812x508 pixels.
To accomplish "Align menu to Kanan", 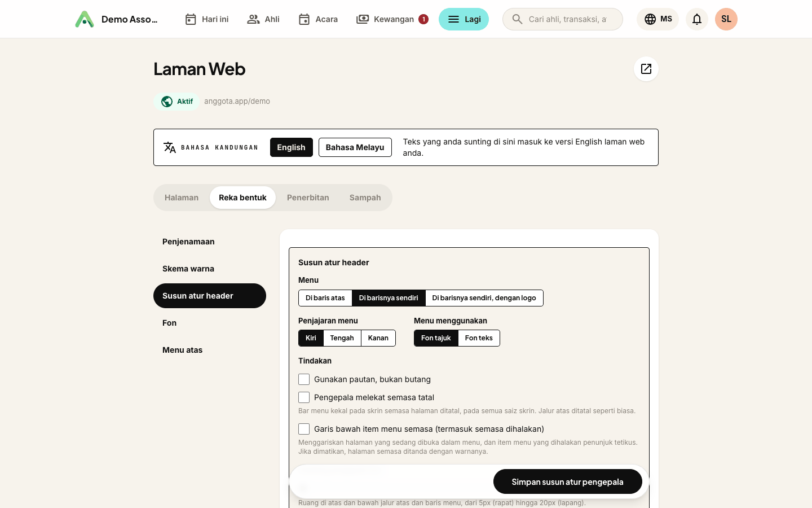I will [x=378, y=338].
